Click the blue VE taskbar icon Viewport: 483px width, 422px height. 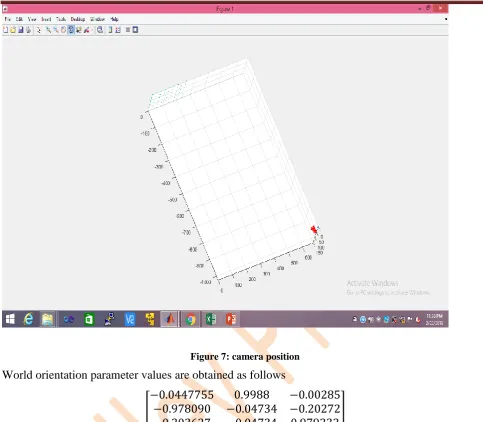(130, 319)
